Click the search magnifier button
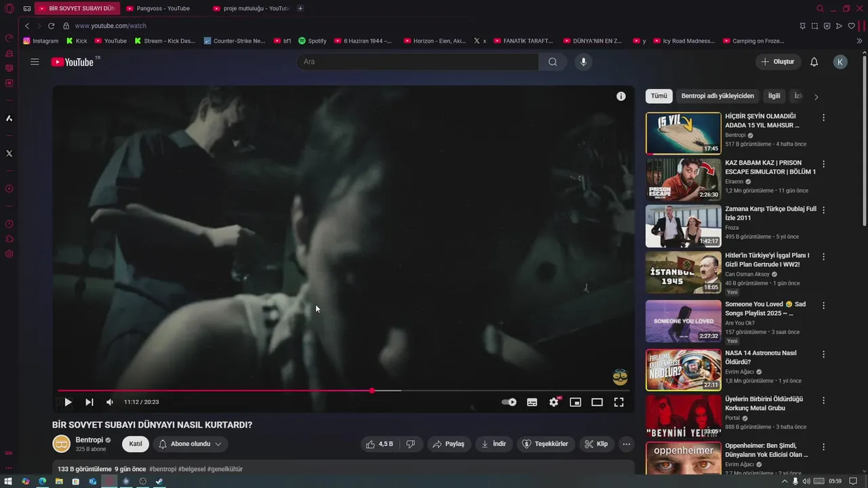Image resolution: width=868 pixels, height=488 pixels. [x=553, y=62]
